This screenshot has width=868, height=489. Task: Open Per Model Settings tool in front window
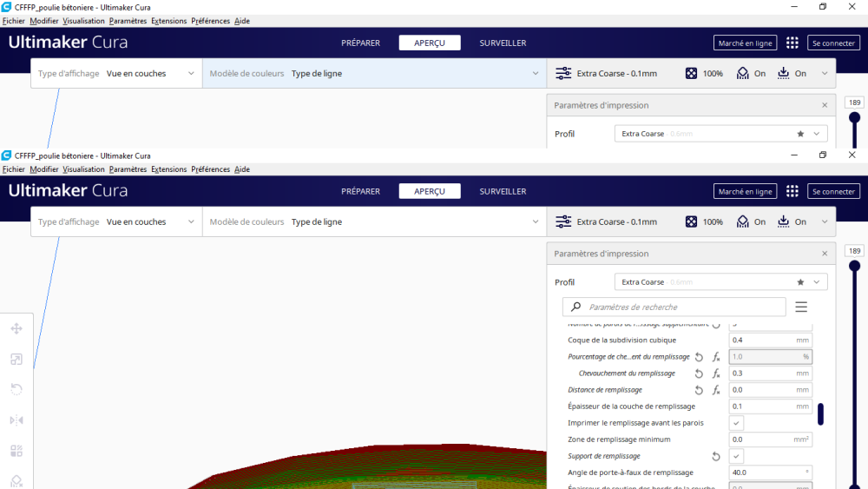pos(16,451)
